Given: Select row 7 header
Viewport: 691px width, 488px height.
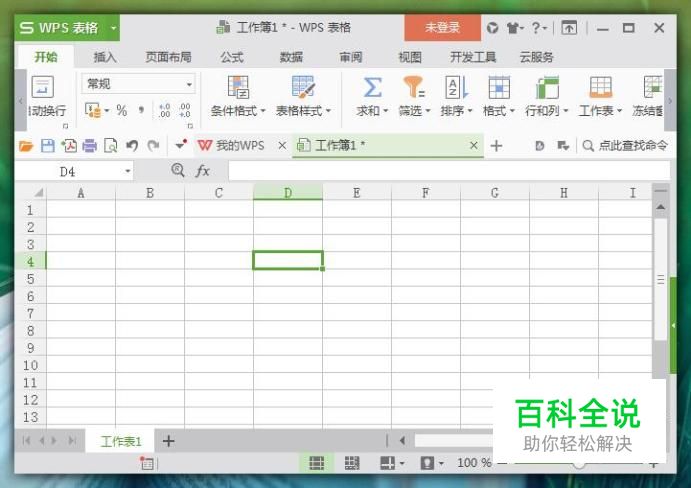Looking at the screenshot, I should (x=30, y=313).
